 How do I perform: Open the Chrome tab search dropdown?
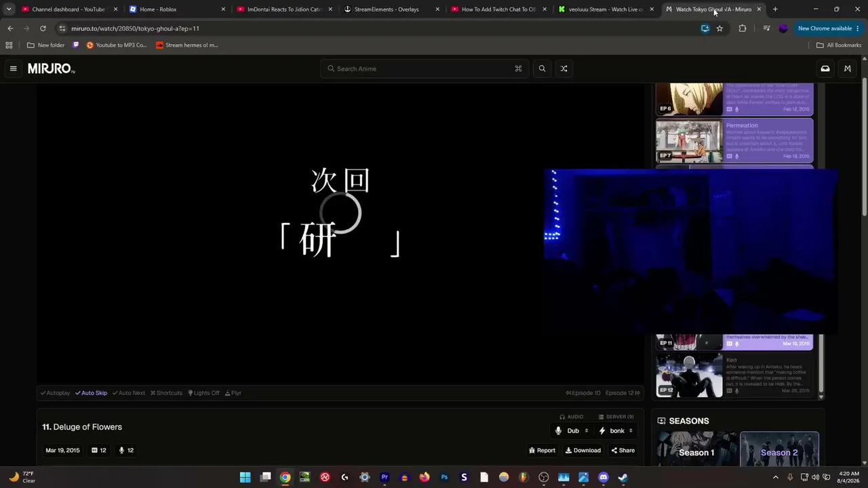9,9
